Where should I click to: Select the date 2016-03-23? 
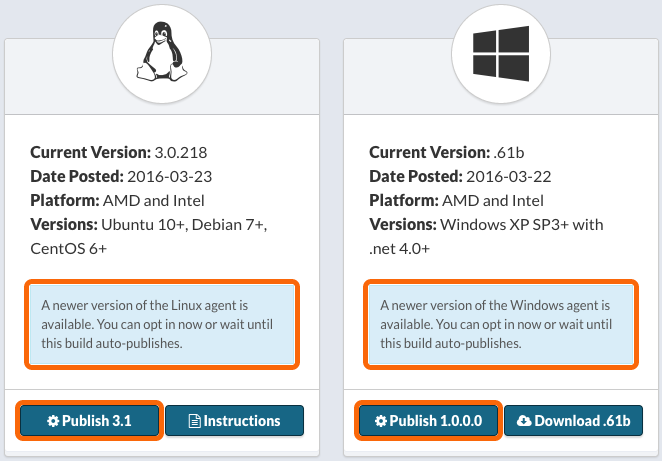pyautogui.click(x=170, y=176)
